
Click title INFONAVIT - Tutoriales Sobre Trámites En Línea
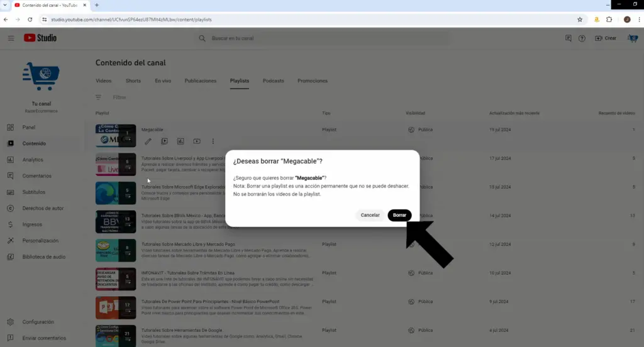coord(187,273)
